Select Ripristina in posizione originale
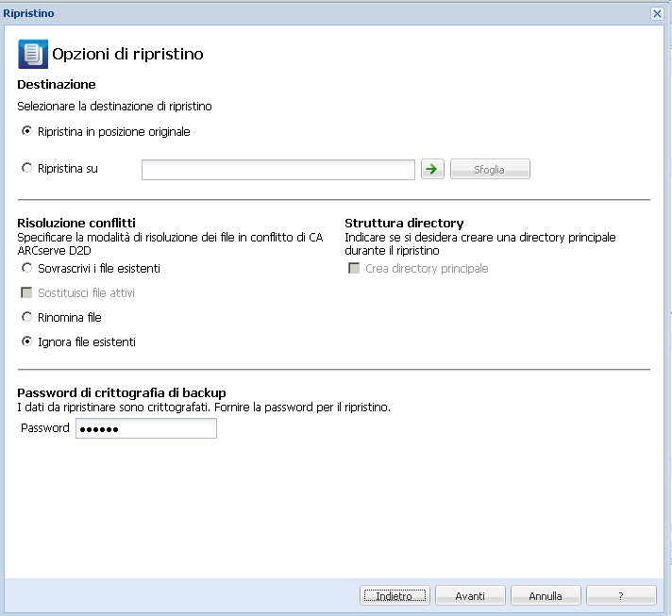Image resolution: width=672 pixels, height=616 pixels. tap(27, 131)
